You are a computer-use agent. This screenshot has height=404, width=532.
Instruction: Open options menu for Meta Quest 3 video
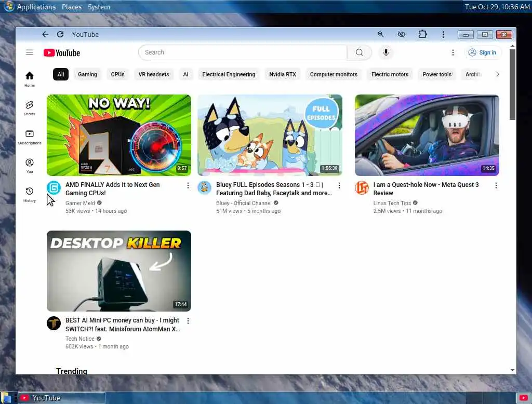pos(496,185)
